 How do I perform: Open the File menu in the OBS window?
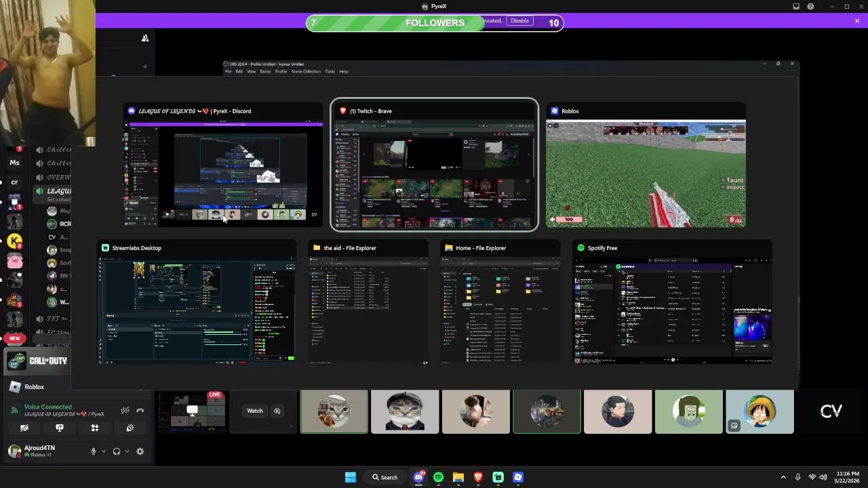click(228, 71)
